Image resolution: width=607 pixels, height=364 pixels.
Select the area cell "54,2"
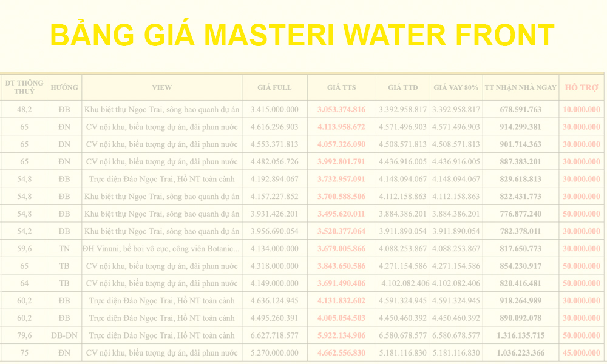24,231
